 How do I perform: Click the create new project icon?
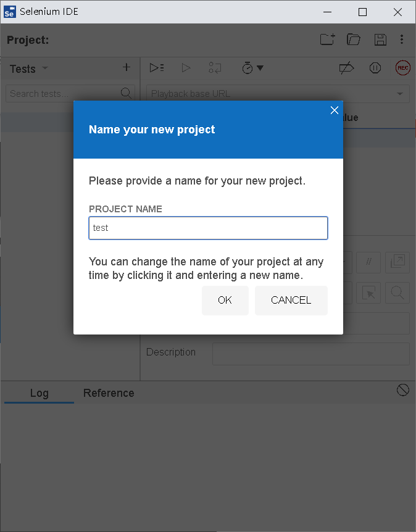tap(327, 39)
